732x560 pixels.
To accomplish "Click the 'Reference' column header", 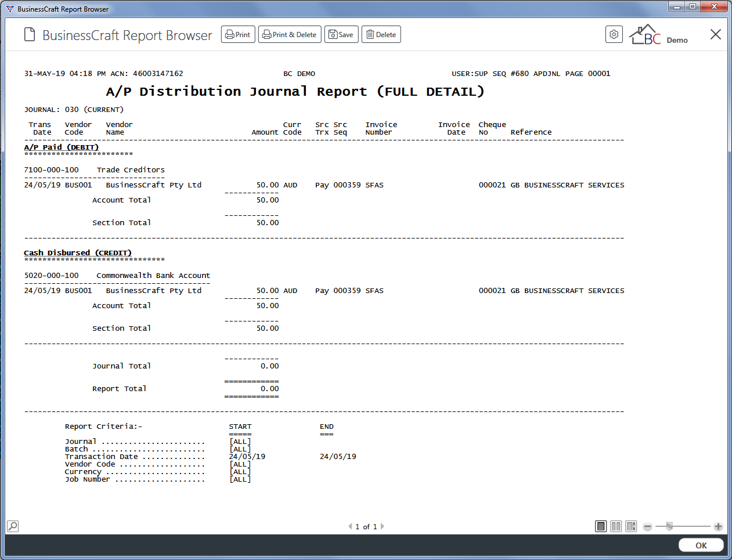I will click(531, 132).
